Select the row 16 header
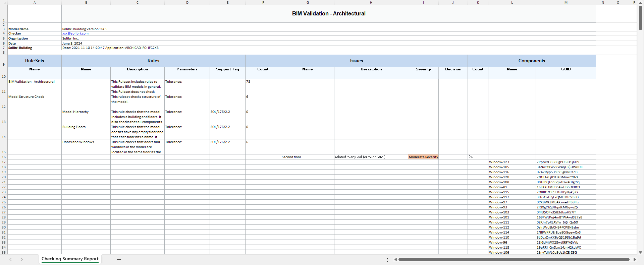The width and height of the screenshot is (644, 265). (4, 157)
